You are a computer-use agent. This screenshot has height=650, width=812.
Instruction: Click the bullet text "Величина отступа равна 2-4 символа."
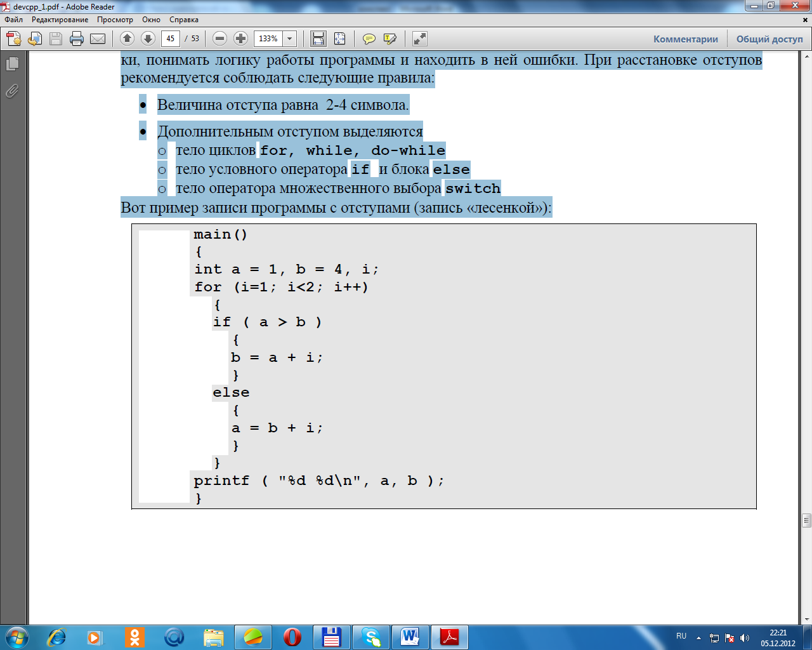point(283,105)
